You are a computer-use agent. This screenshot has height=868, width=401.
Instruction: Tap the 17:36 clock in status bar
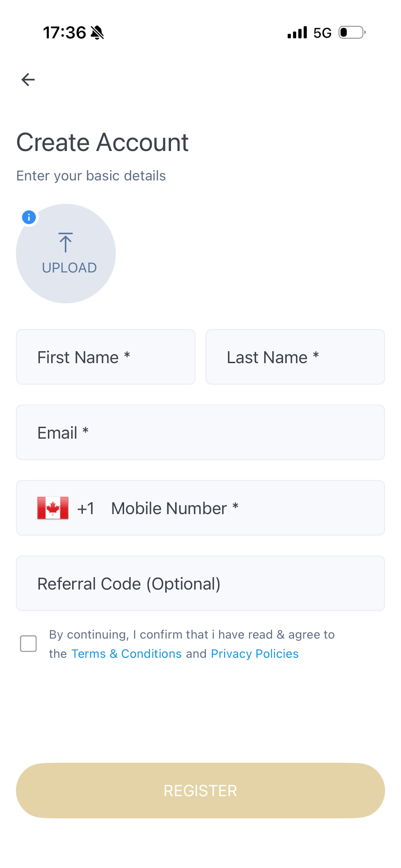coord(64,33)
